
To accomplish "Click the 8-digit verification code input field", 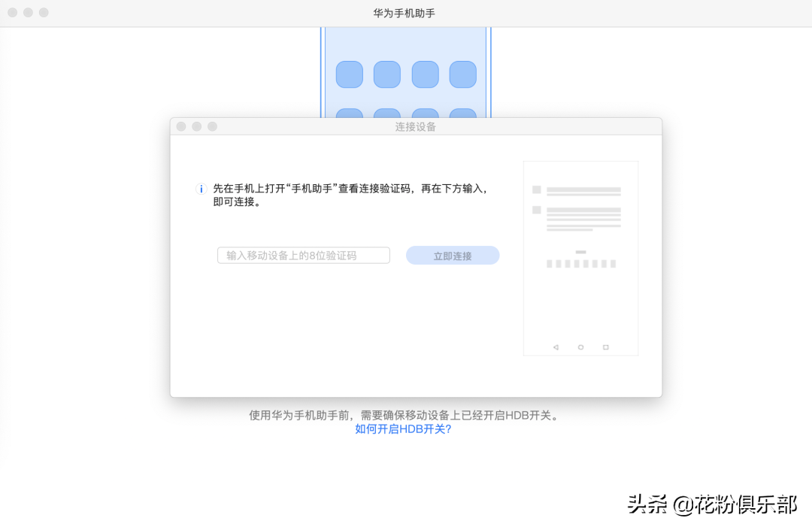I will (x=303, y=255).
